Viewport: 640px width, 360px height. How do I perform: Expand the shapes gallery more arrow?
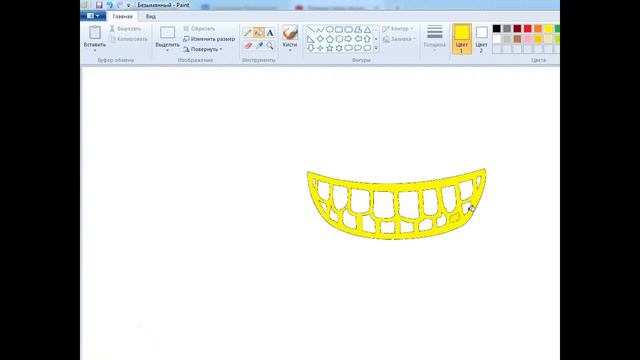(376, 49)
